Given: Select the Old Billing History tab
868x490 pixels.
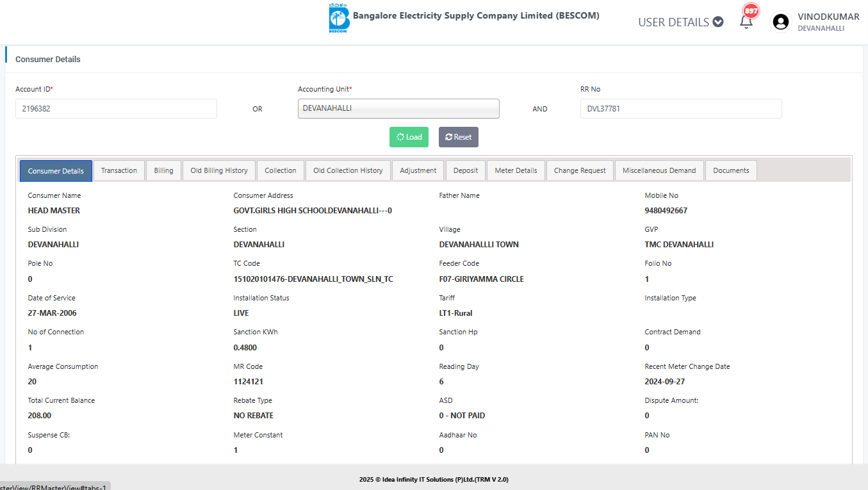Looking at the screenshot, I should [x=219, y=170].
